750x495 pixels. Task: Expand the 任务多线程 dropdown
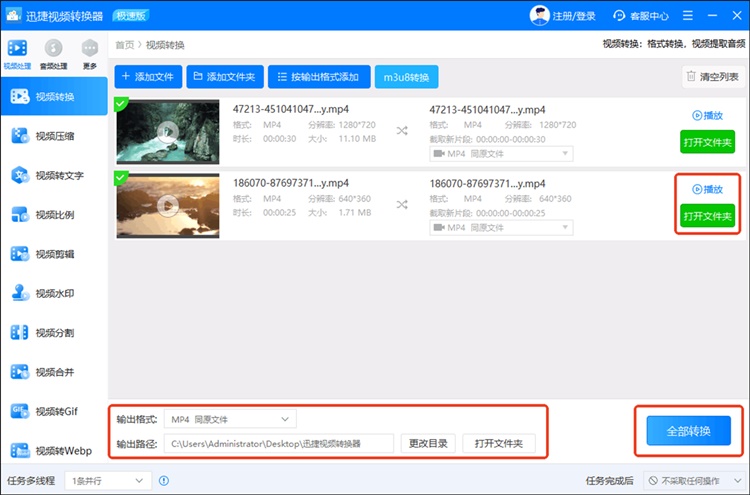[x=108, y=481]
